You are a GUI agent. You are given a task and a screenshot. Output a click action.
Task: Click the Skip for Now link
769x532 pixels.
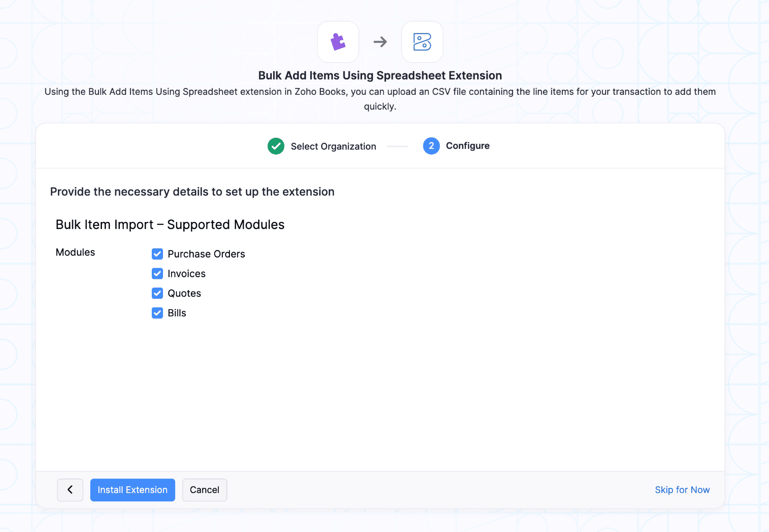(682, 490)
